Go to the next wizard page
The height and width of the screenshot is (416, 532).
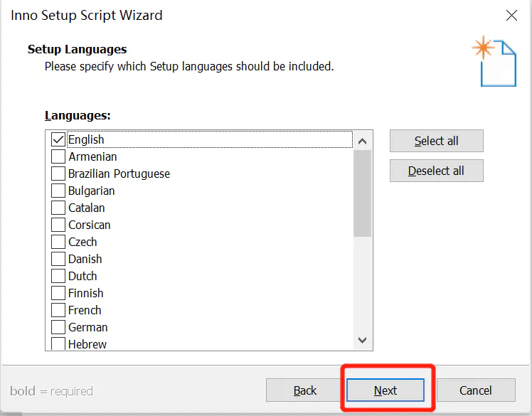pos(385,390)
